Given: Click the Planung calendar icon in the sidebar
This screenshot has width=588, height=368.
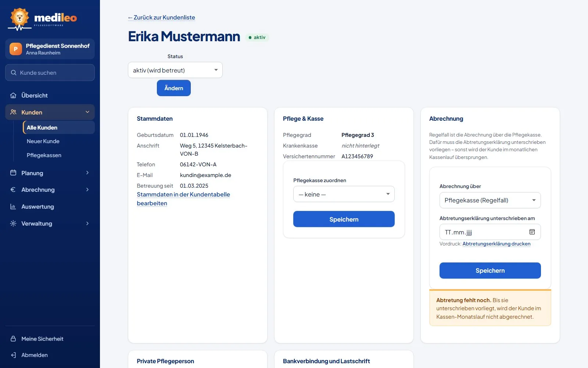Looking at the screenshot, I should coord(13,173).
